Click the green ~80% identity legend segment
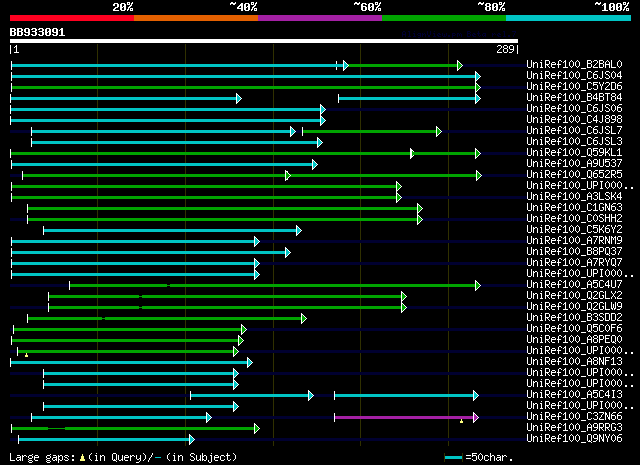The width and height of the screenshot is (640, 465). (444, 18)
